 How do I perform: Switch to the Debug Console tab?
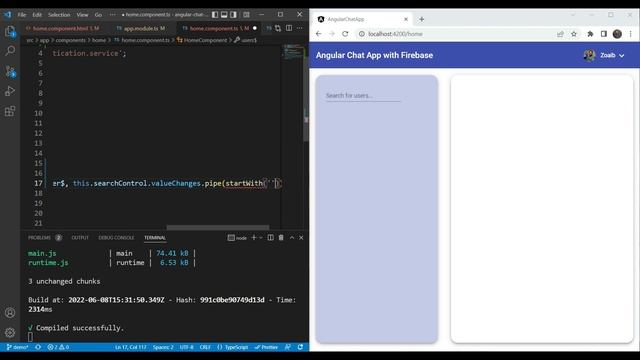pos(116,238)
